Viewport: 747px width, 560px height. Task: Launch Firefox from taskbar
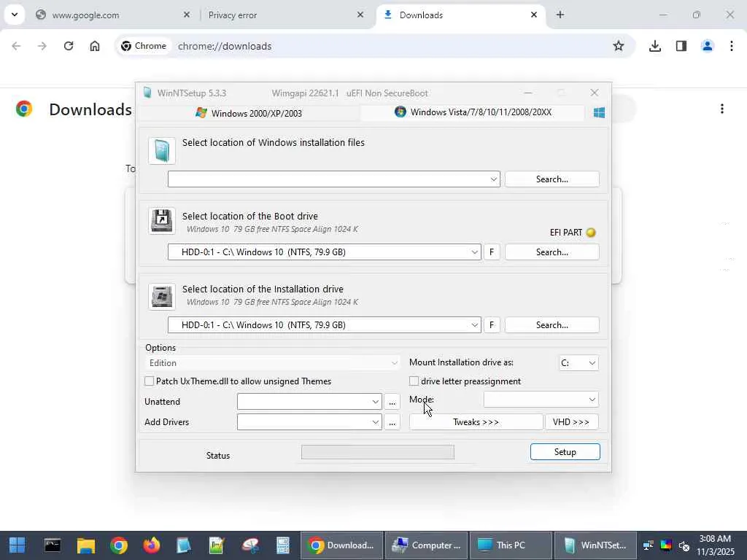pyautogui.click(x=152, y=545)
